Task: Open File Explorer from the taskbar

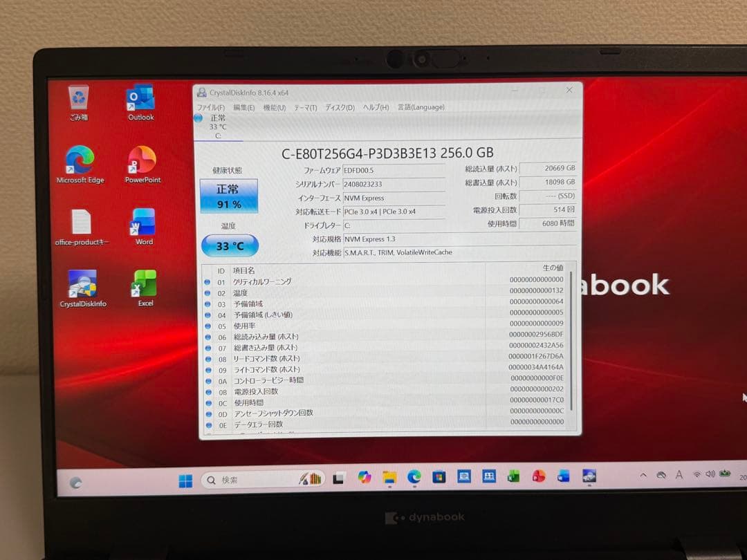Action: pyautogui.click(x=389, y=477)
